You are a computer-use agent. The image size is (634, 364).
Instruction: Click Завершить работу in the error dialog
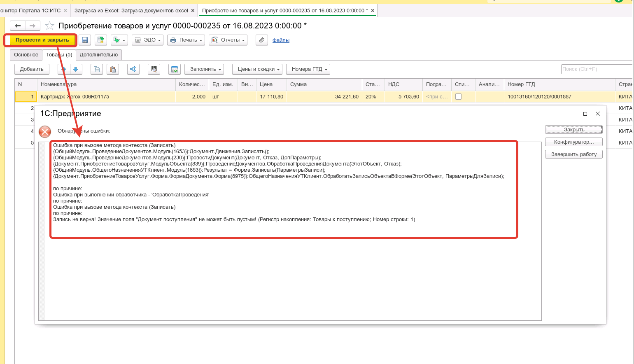pos(573,154)
